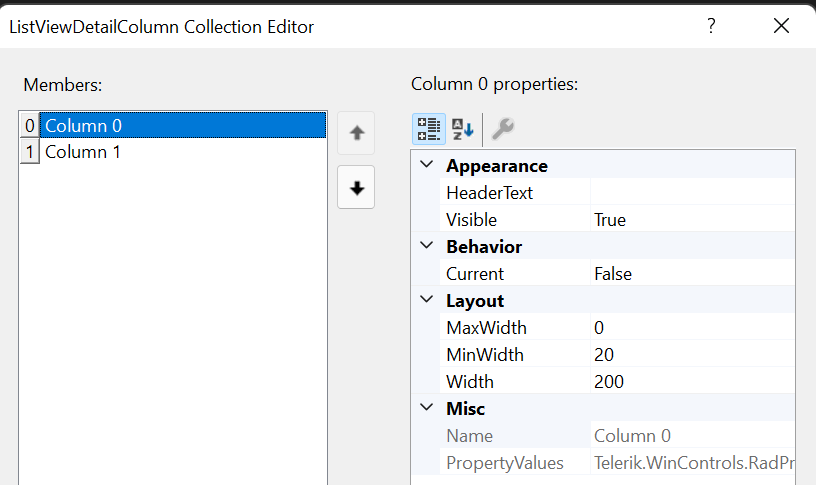Viewport: 816px width, 485px height.
Task: Click the HeaderText value field
Action: coord(692,193)
